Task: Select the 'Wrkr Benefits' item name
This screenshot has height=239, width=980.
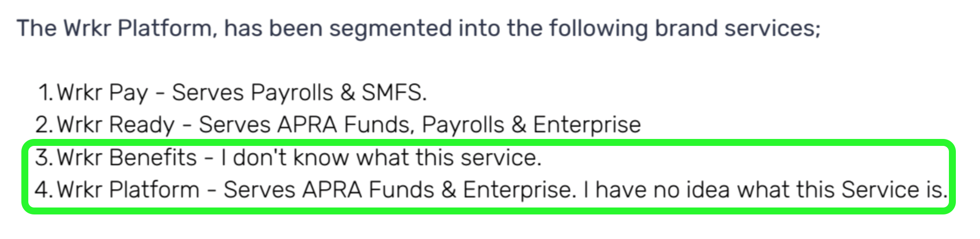Action: click(127, 157)
